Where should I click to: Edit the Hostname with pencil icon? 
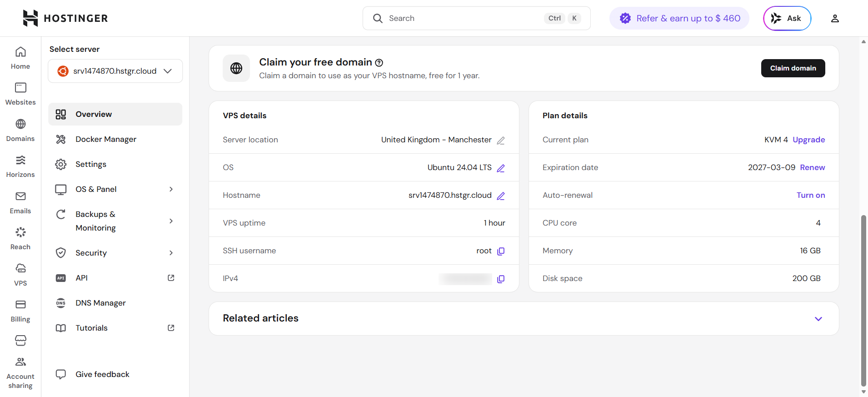[x=501, y=196]
